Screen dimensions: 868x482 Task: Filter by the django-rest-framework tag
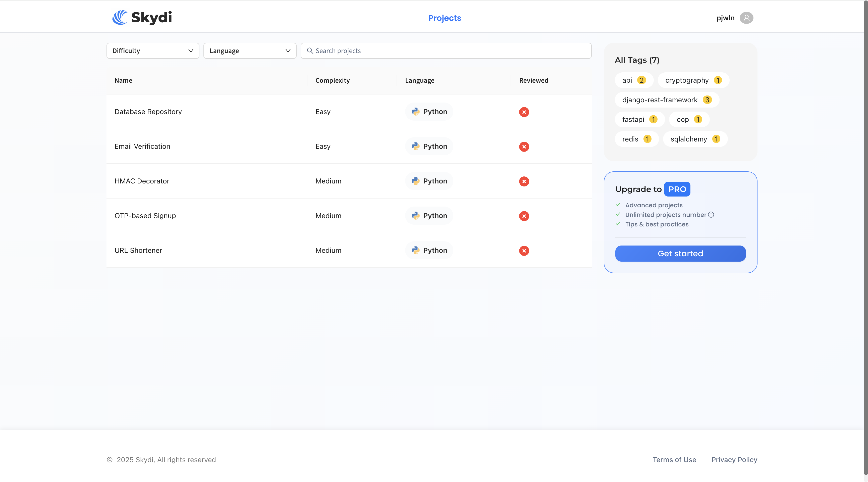point(667,100)
